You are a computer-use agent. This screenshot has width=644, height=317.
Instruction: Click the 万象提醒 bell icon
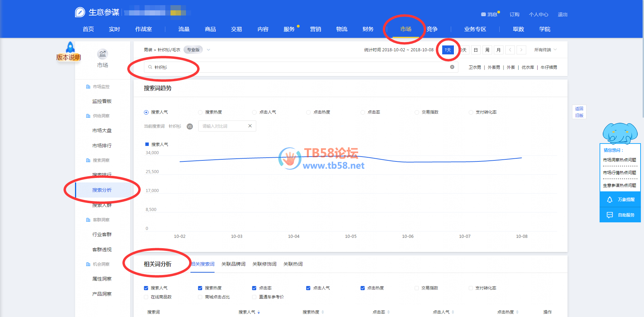(610, 200)
